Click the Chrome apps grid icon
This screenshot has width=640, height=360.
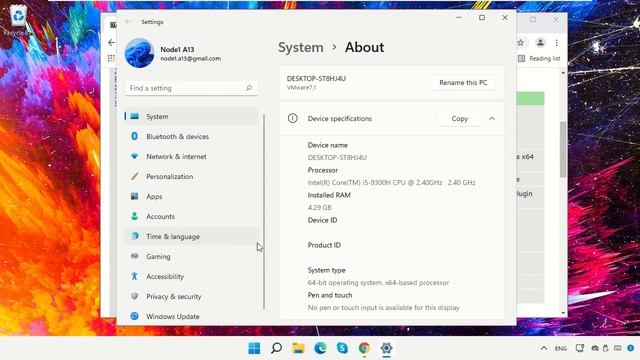pyautogui.click(x=111, y=58)
